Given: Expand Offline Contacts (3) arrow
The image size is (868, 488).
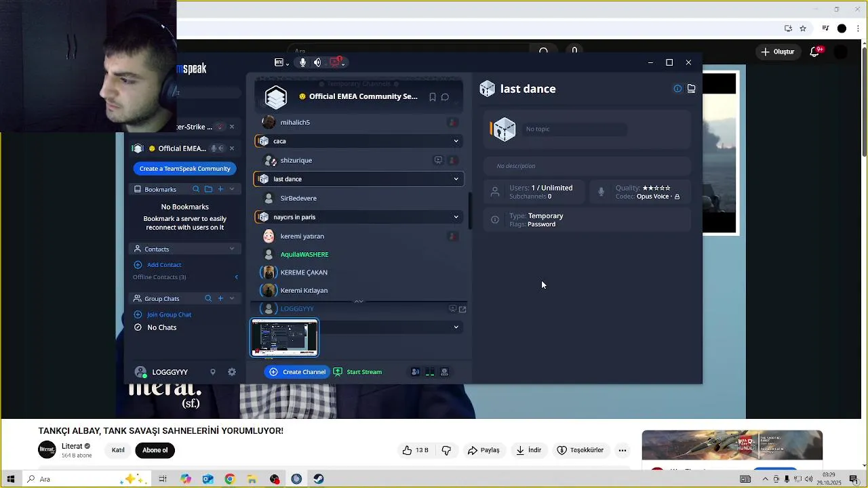Looking at the screenshot, I should pyautogui.click(x=236, y=277).
